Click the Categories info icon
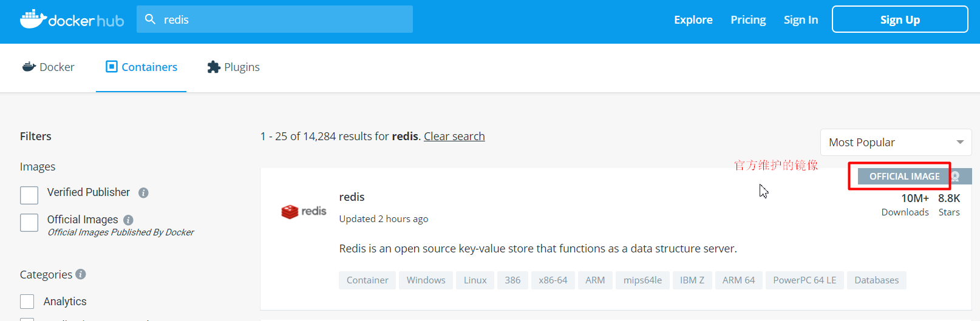The image size is (980, 321). (81, 274)
